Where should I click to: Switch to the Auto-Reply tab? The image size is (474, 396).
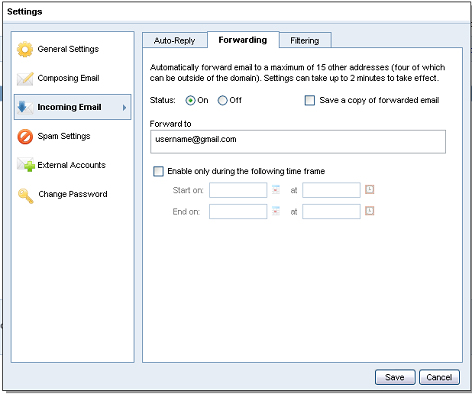click(175, 41)
